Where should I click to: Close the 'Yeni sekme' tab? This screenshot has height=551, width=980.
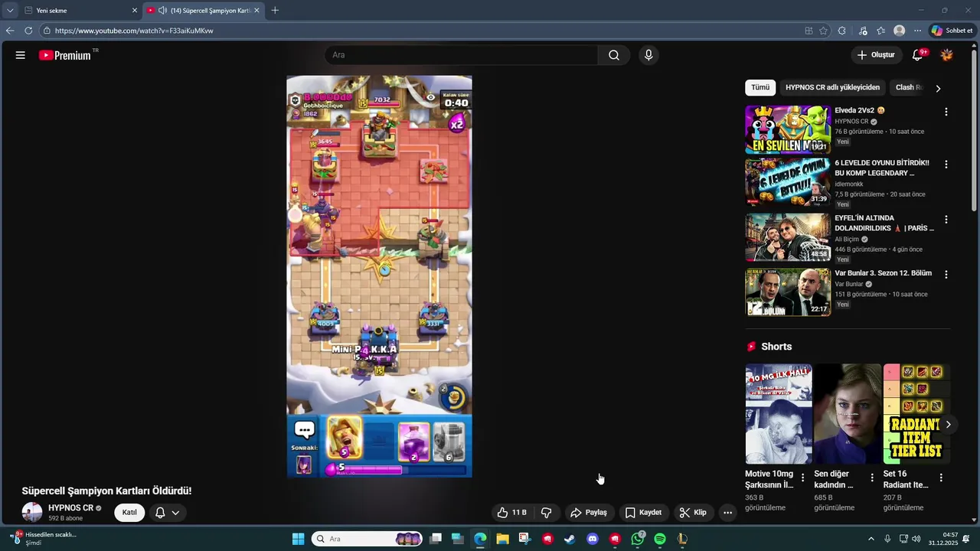tap(135, 11)
